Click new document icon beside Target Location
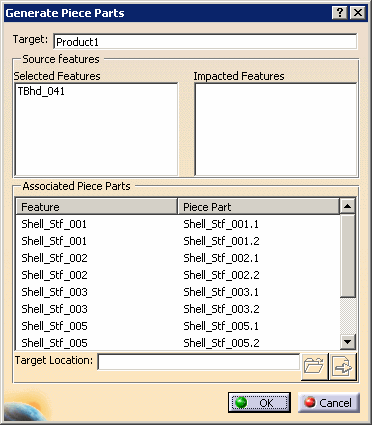 343,367
